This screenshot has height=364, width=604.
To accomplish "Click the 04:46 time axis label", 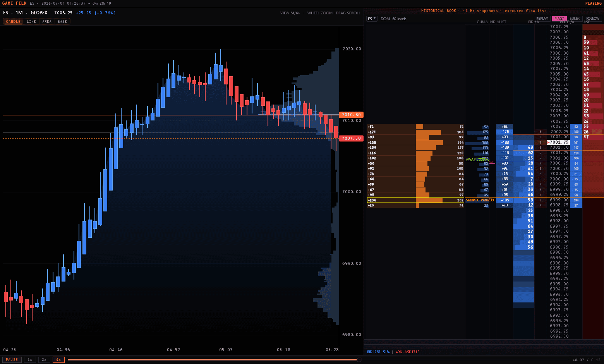I will [x=116, y=350].
